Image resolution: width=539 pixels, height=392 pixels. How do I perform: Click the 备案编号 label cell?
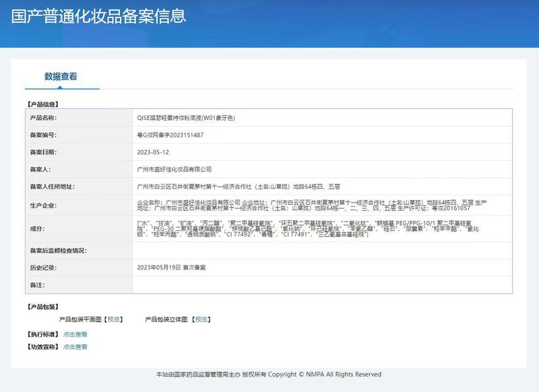click(x=79, y=135)
